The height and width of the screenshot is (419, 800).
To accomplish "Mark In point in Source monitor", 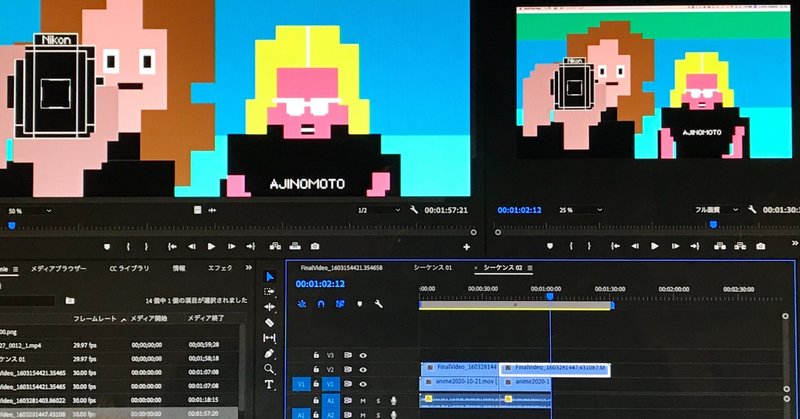I will (x=128, y=247).
